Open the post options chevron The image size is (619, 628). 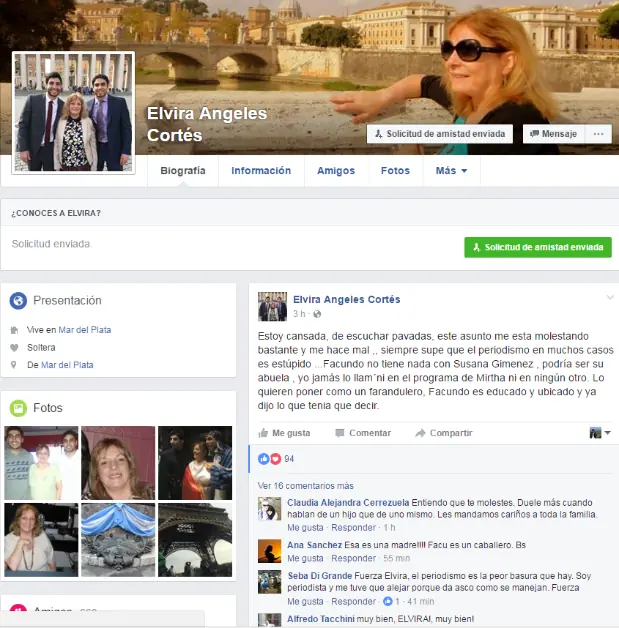pyautogui.click(x=610, y=297)
